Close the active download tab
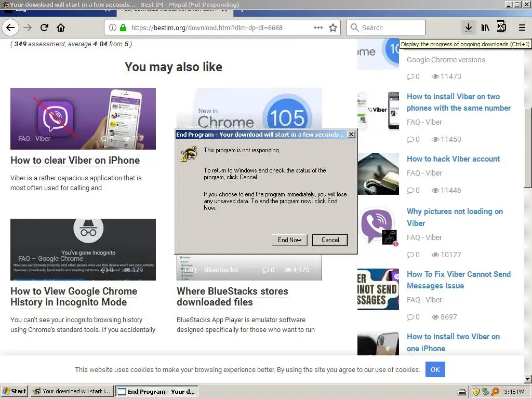 click(224, 9)
